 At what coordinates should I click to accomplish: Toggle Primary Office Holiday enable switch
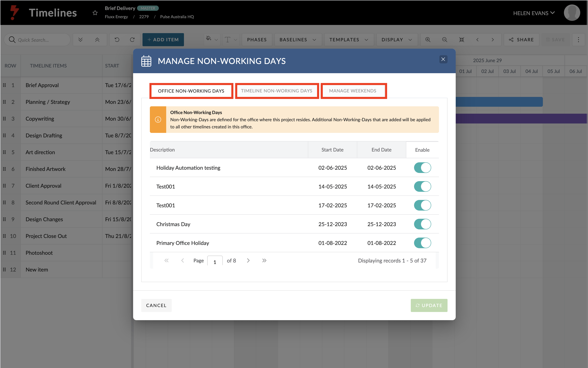tap(422, 243)
